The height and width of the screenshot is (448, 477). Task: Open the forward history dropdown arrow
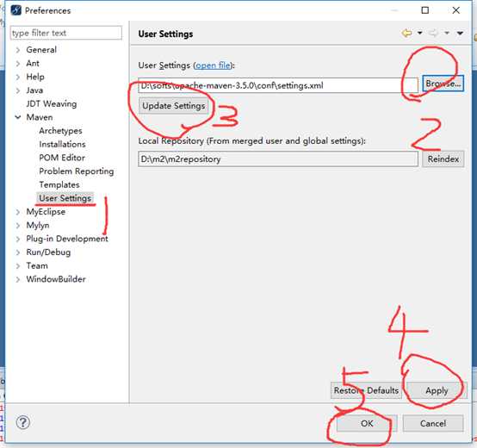click(447, 33)
